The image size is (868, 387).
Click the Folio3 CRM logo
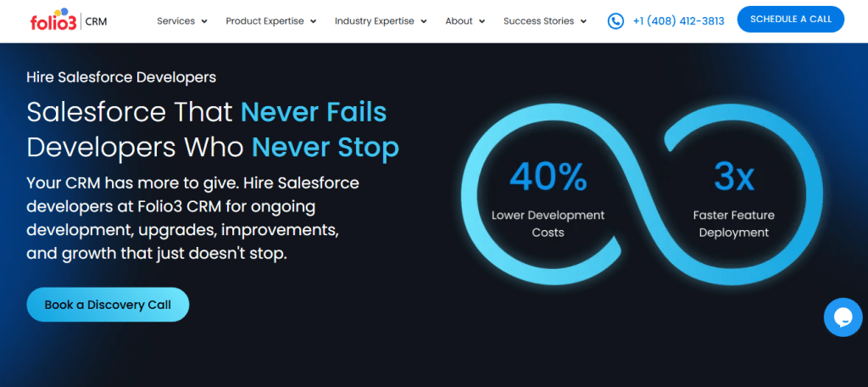click(x=68, y=20)
